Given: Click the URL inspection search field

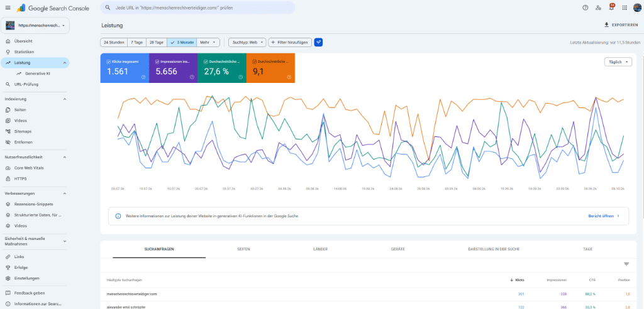Looking at the screenshot, I should point(198,8).
